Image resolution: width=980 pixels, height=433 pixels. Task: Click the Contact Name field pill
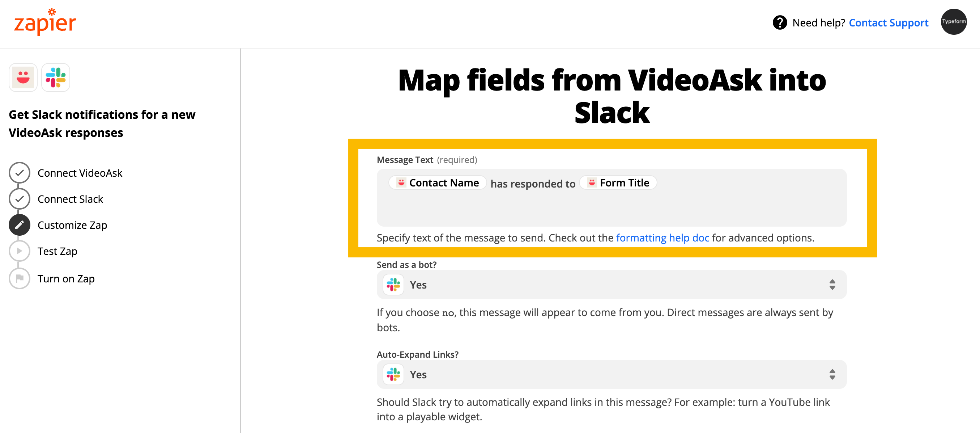click(438, 183)
